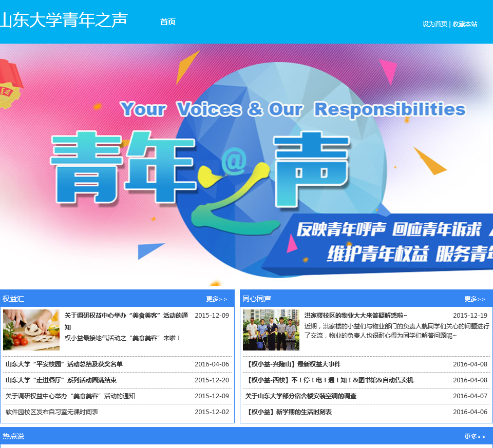This screenshot has height=448, width=493.
Task: Open 【权小益-兴隆山】最新权益大事件 article
Action: [x=293, y=364]
